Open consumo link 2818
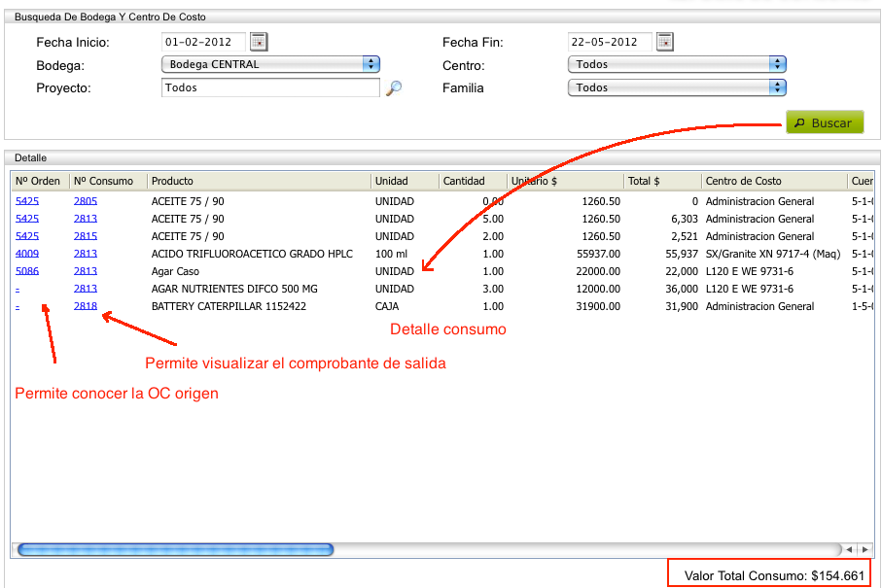Viewport: 882px width, 588px height. (x=86, y=306)
